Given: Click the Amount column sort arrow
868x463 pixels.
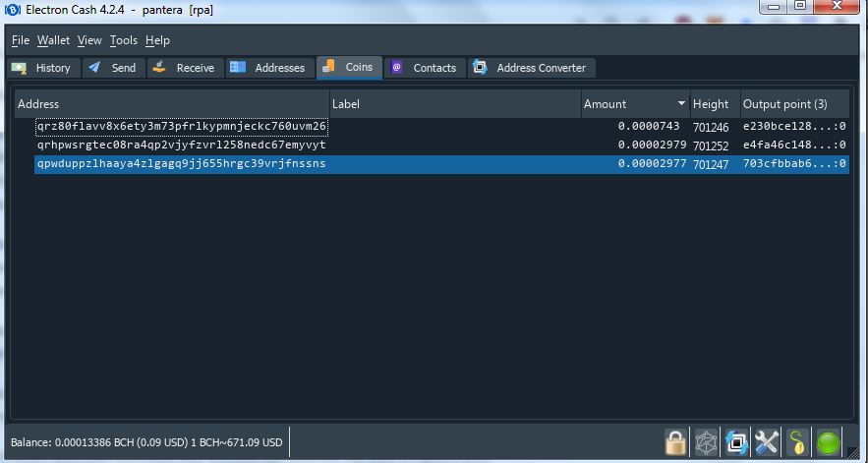Looking at the screenshot, I should coord(681,104).
